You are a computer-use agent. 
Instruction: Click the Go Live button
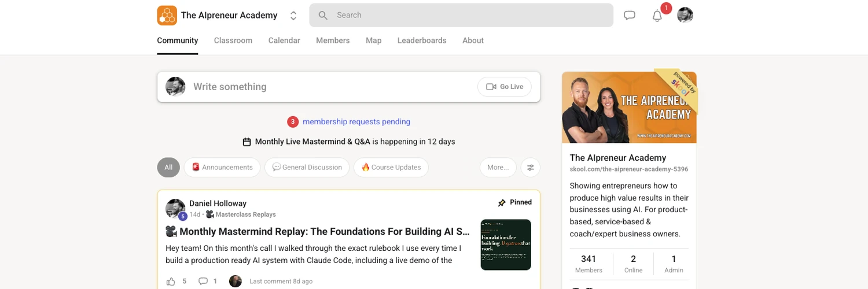[x=505, y=87]
